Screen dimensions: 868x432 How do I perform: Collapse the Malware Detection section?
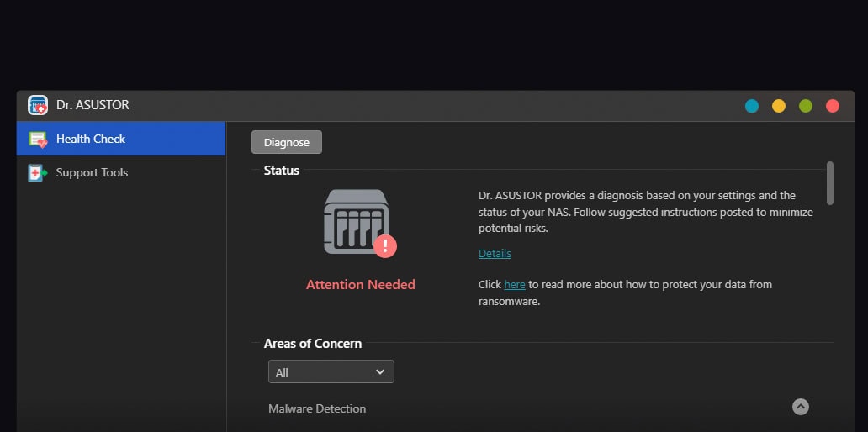[x=801, y=407]
